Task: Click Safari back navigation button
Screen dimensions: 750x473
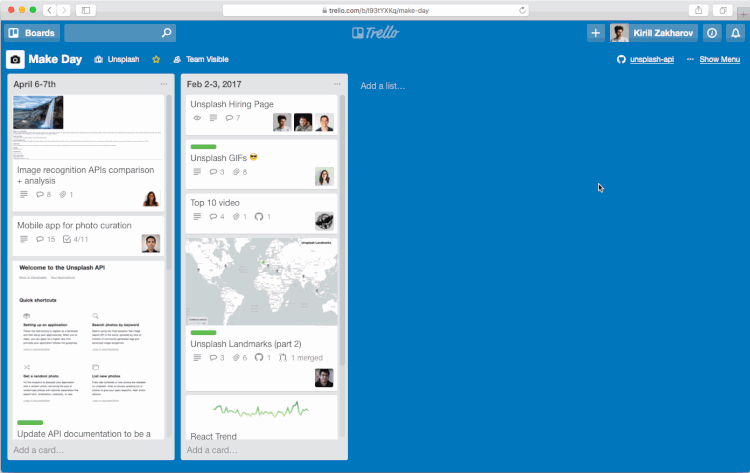Action: pos(50,10)
